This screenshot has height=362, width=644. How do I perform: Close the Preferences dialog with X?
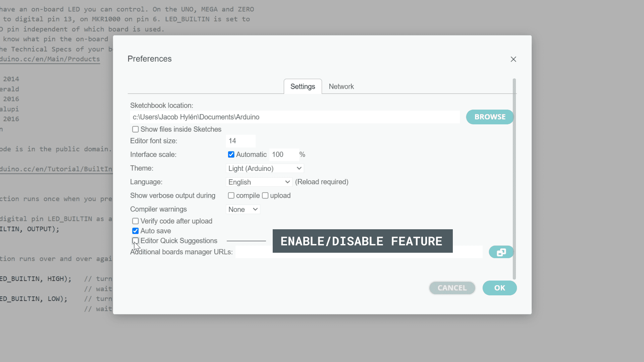pyautogui.click(x=513, y=59)
